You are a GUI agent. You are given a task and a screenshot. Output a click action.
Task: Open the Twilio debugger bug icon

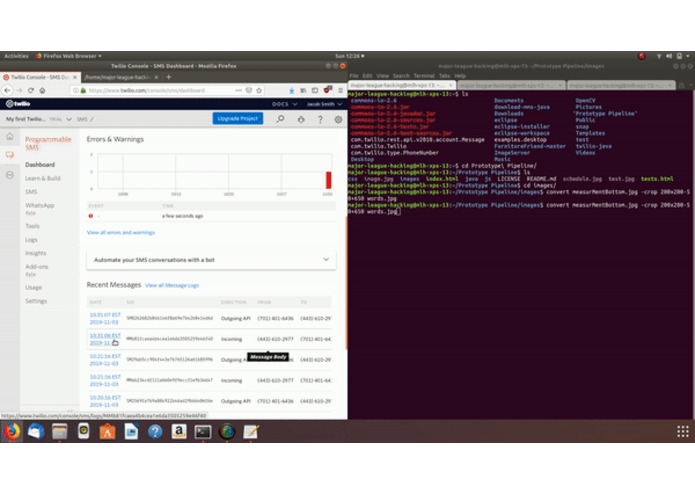tap(301, 119)
